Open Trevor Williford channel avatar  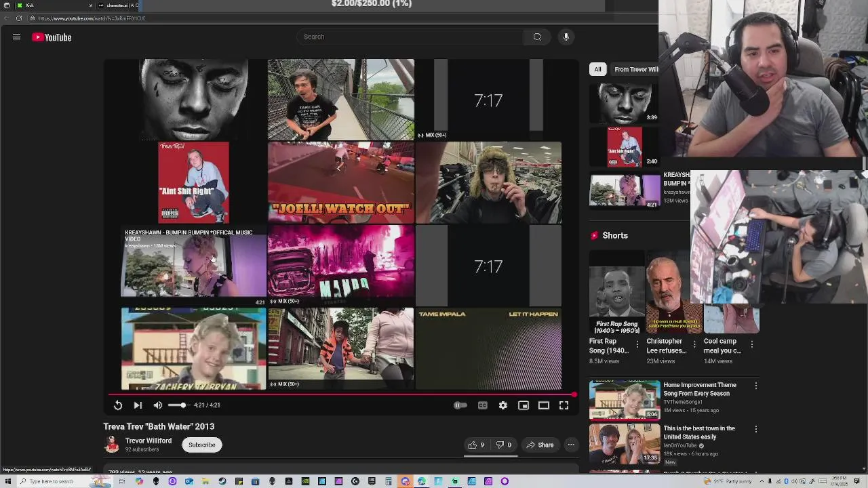111,445
